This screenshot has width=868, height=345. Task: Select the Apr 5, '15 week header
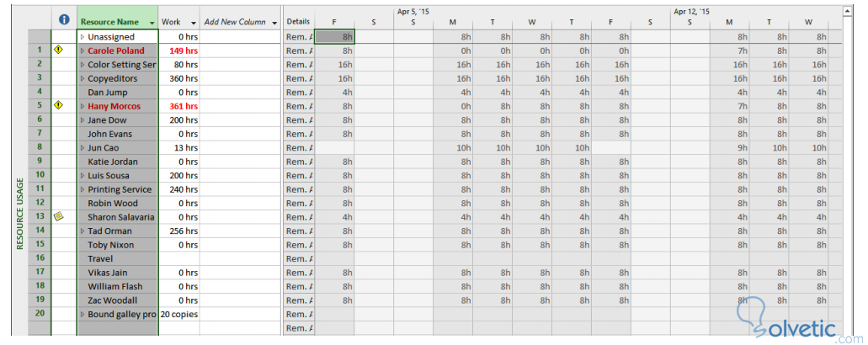[x=413, y=11]
